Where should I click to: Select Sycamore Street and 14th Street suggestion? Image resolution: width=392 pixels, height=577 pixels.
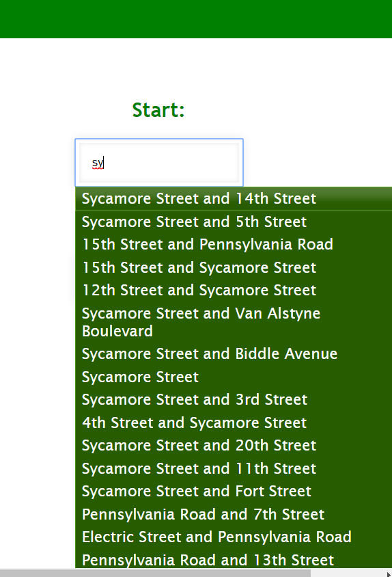234,199
